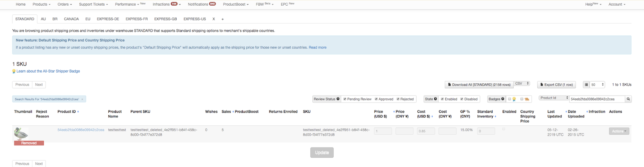Toggle the Approved review status checkbox
The image size is (644, 167).
pyautogui.click(x=376, y=99)
